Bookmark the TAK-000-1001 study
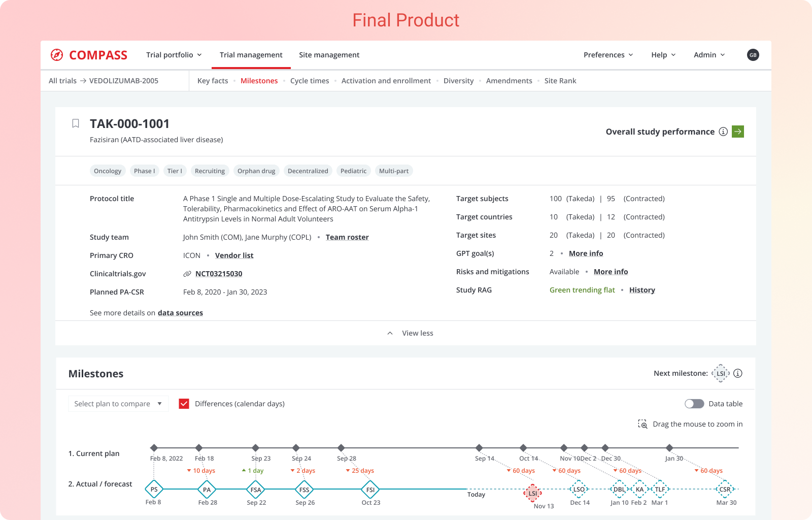This screenshot has width=812, height=520. pyautogui.click(x=75, y=123)
